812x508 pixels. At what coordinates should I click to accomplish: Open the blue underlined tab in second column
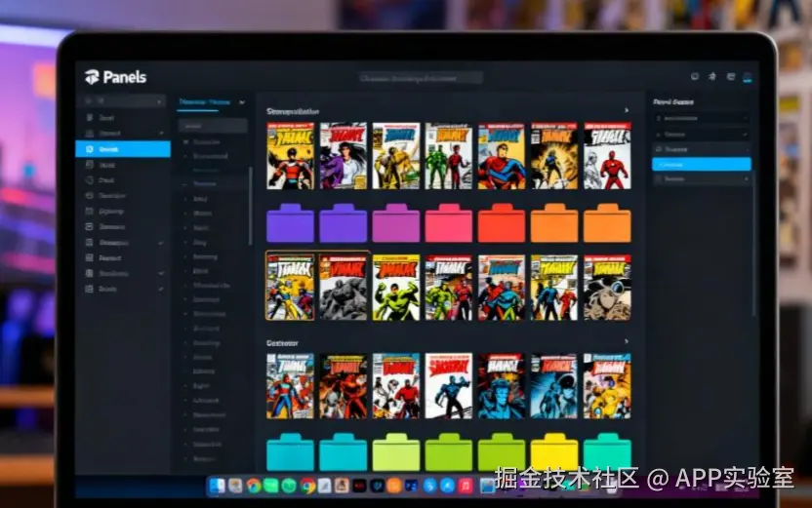pyautogui.click(x=205, y=102)
